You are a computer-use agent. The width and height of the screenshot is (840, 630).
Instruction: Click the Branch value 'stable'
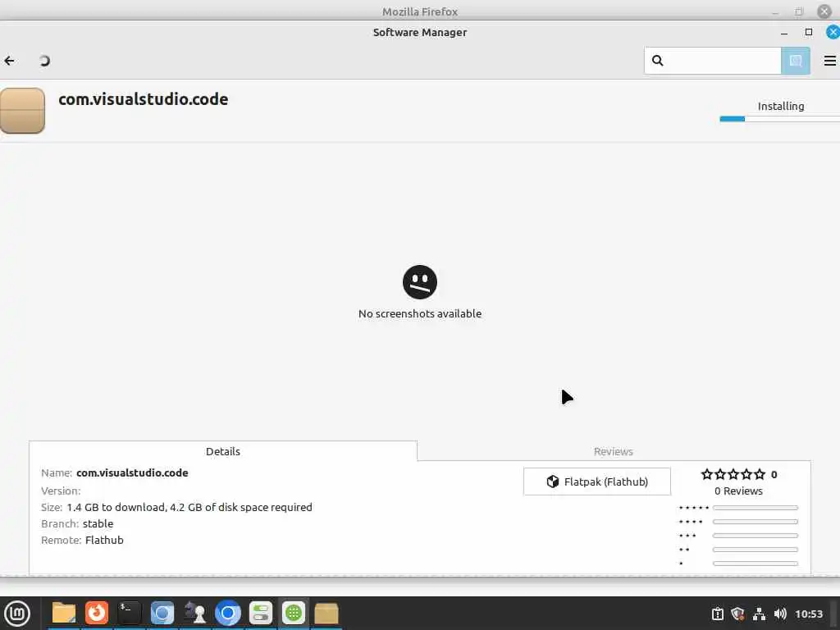(98, 523)
